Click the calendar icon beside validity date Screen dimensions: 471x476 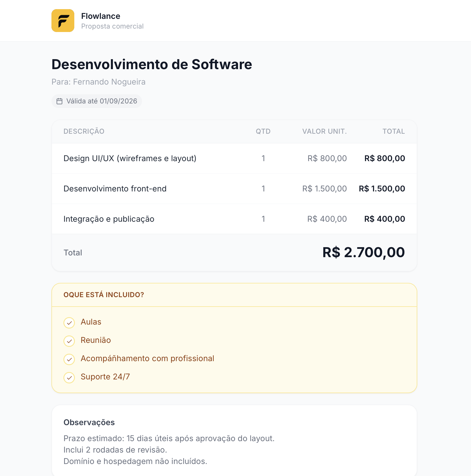click(59, 101)
